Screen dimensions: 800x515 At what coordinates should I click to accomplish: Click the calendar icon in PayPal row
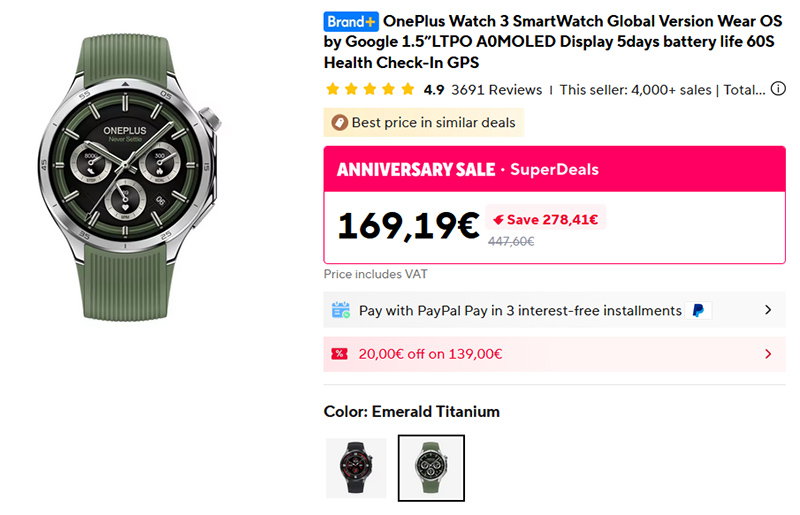(x=340, y=310)
